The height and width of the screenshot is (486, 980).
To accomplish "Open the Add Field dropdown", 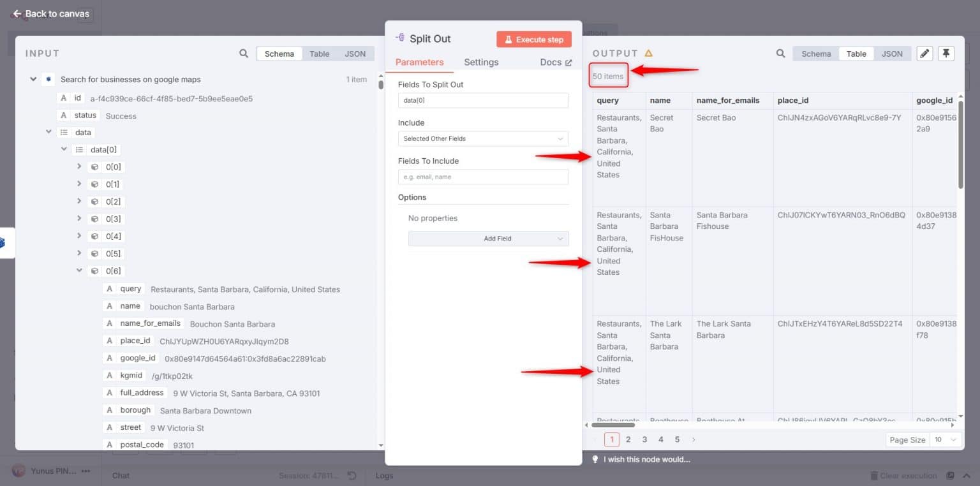I will click(488, 239).
